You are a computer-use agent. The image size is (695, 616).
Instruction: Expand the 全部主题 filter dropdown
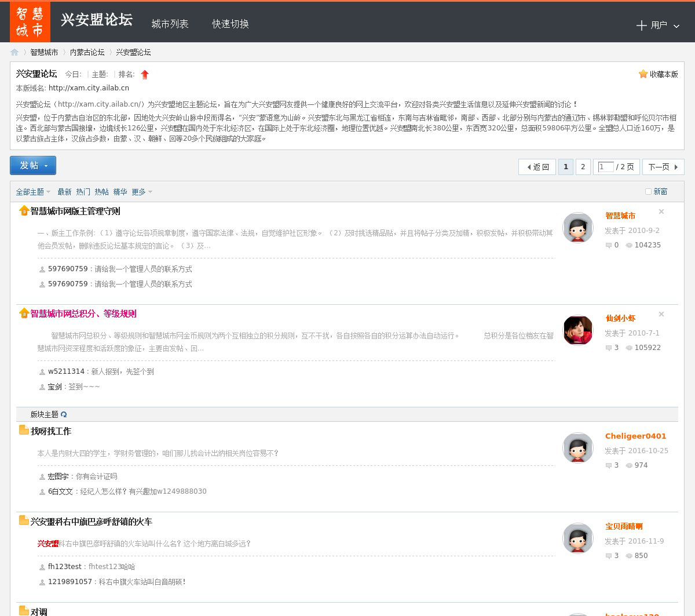point(33,192)
